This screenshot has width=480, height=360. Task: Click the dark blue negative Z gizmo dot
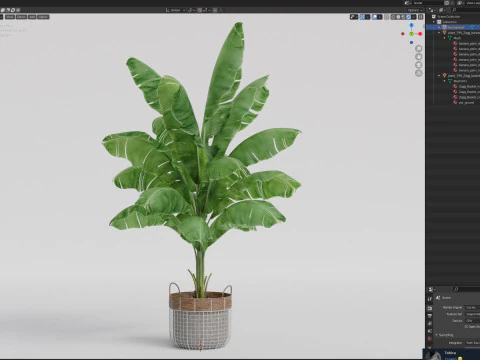(x=411, y=42)
